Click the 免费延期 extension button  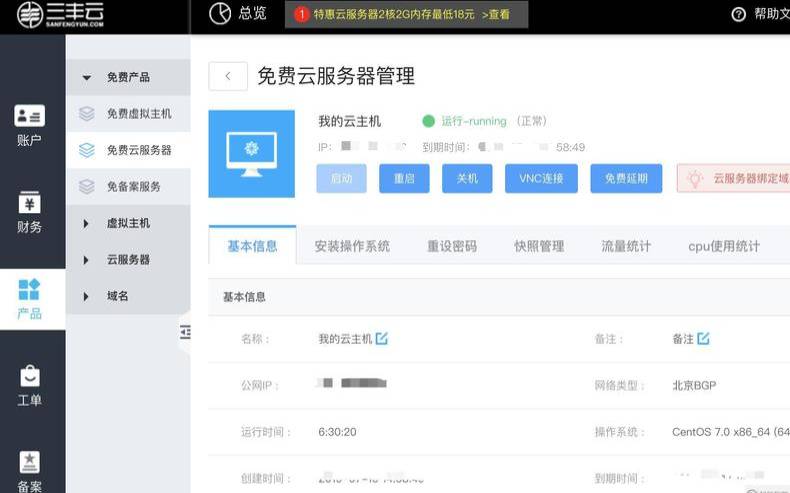click(x=626, y=179)
